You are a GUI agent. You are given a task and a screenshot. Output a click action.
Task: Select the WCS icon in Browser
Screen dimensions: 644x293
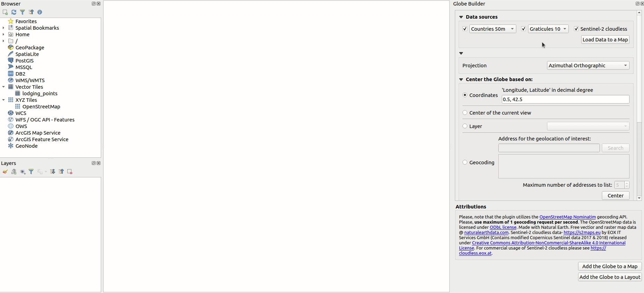click(11, 113)
